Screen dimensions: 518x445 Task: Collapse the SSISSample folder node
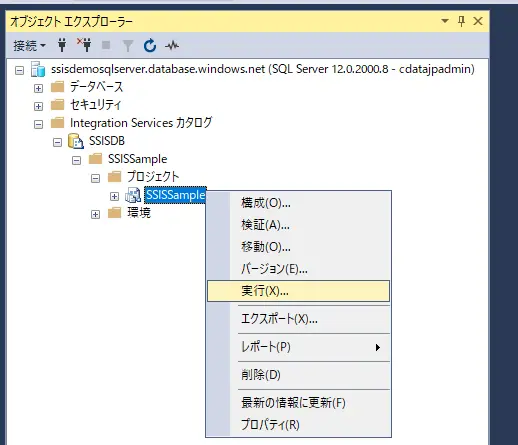(76, 160)
